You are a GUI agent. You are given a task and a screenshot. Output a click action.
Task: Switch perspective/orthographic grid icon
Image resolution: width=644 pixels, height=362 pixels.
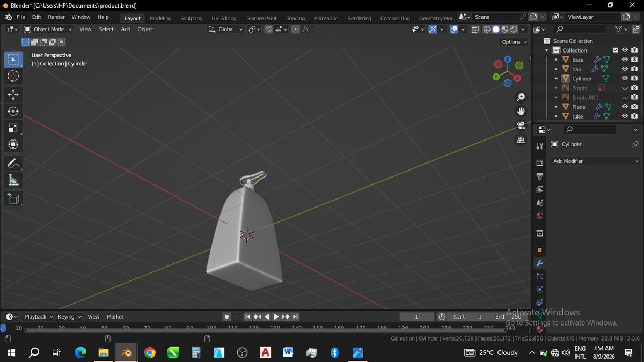(x=521, y=139)
